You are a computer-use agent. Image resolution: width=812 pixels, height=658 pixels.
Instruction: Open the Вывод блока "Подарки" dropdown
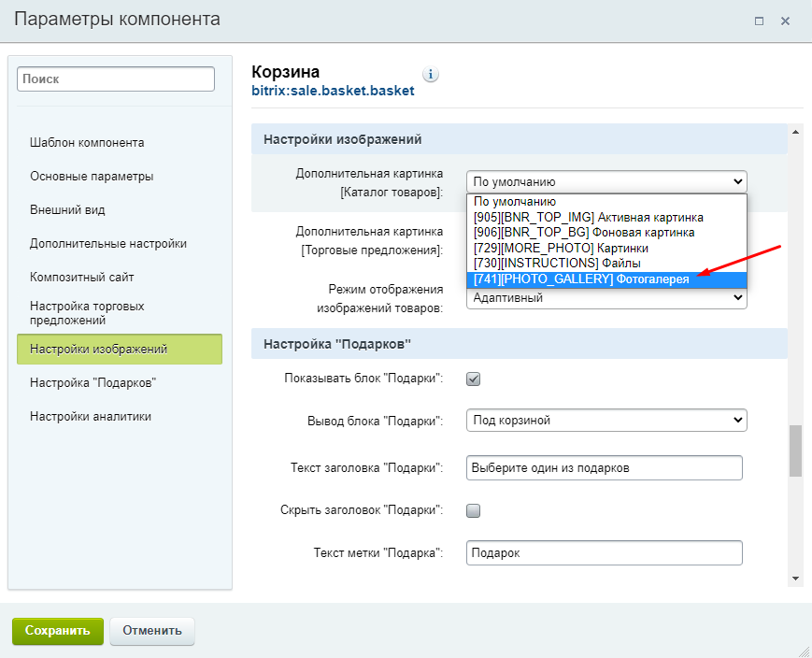[x=606, y=421]
